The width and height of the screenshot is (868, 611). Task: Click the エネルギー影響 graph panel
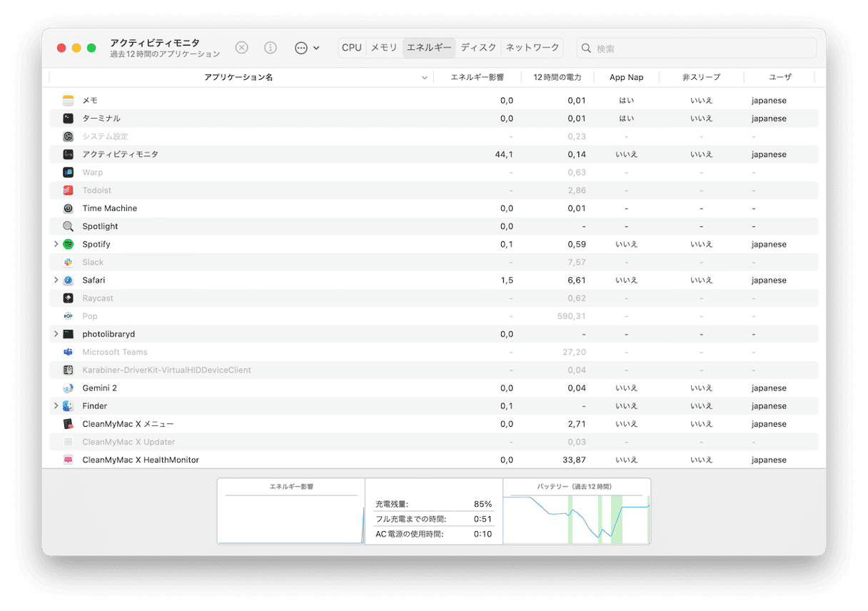291,511
